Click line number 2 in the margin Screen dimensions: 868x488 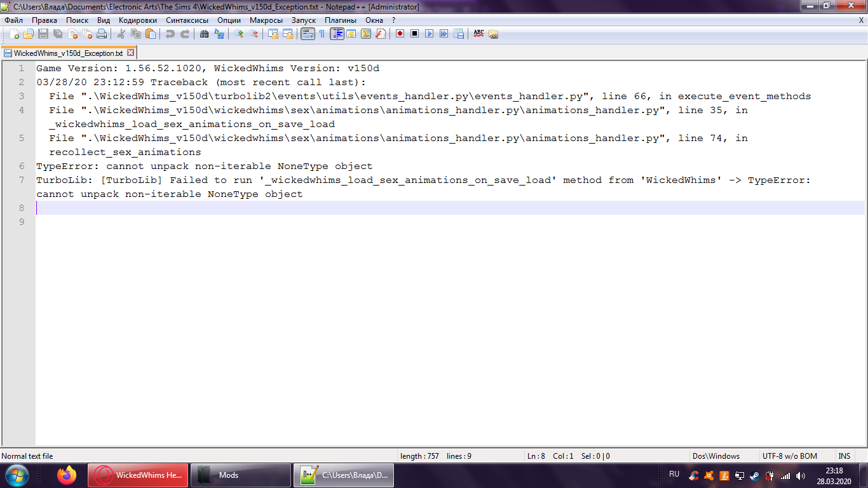click(22, 83)
